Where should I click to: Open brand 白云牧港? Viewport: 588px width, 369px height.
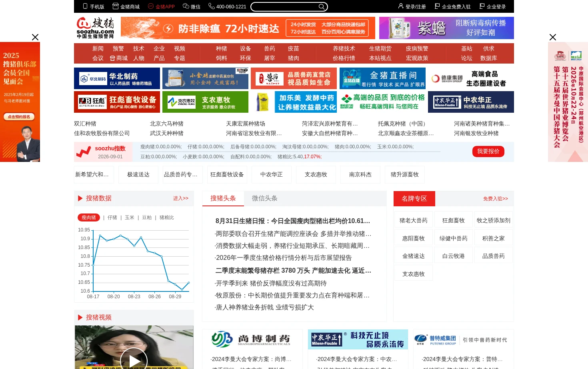coord(454,256)
